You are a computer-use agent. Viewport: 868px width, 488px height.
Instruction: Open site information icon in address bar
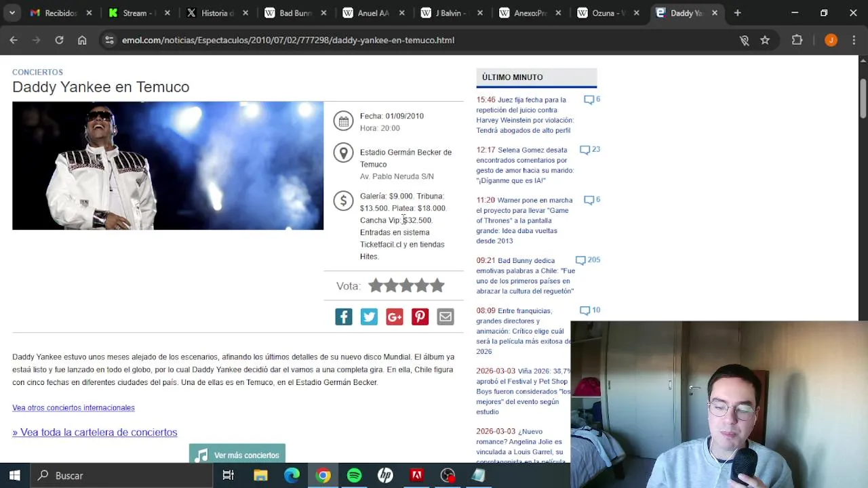point(109,40)
